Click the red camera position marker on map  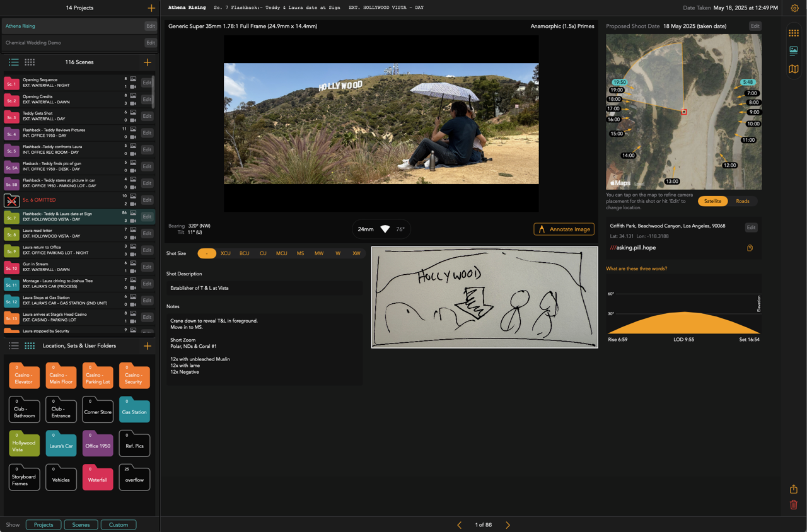684,112
